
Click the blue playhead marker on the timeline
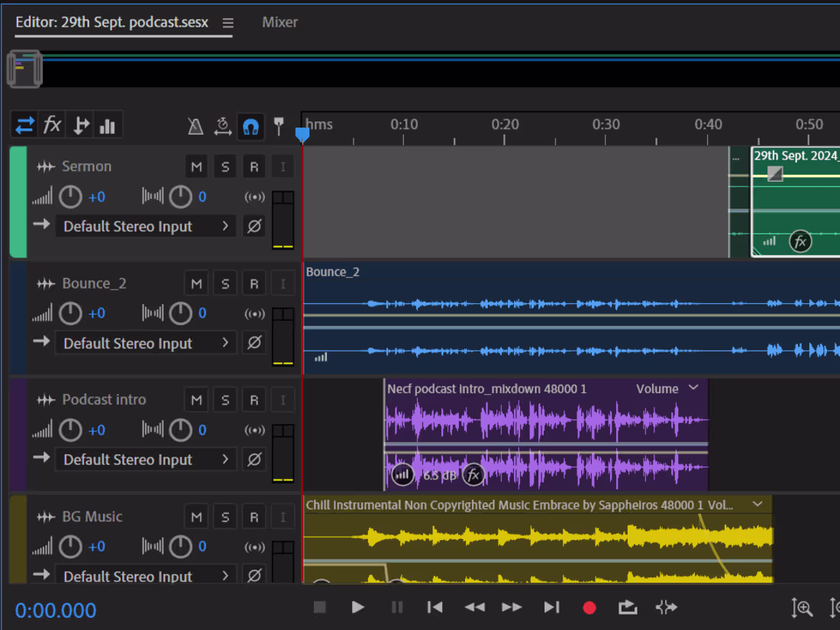pos(303,134)
